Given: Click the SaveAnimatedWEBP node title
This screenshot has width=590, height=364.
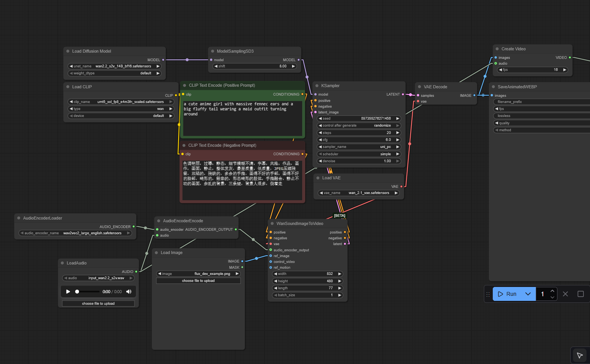Looking at the screenshot, I should coord(517,87).
